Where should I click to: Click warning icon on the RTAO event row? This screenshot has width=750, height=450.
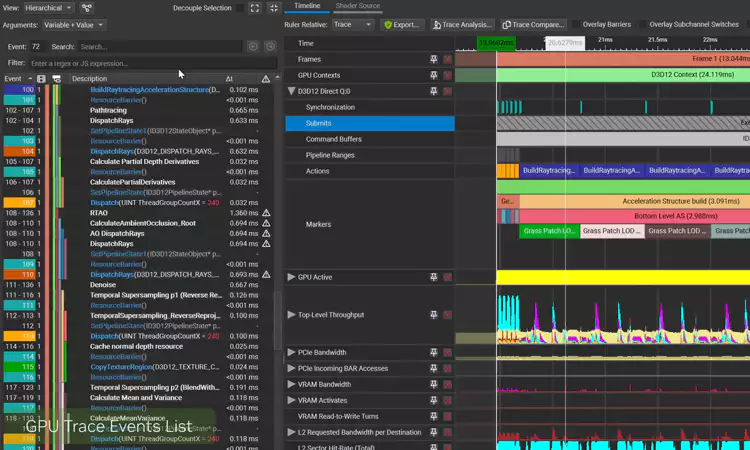click(266, 213)
